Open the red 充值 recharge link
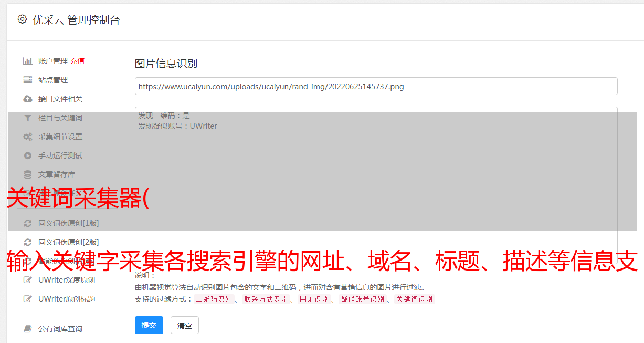Screen dimensions: 644x343 tap(77, 61)
